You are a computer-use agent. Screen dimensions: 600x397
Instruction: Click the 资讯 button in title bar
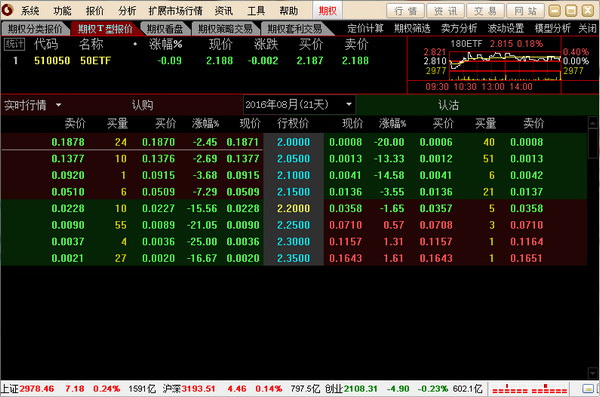(445, 11)
